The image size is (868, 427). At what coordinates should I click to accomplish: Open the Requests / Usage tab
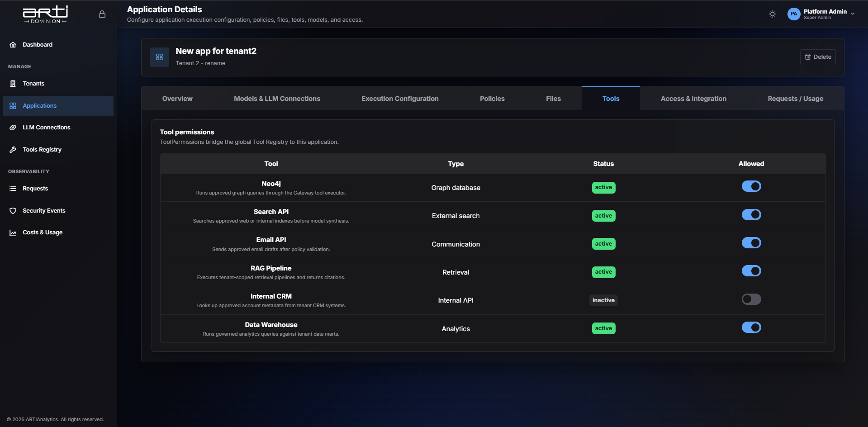pos(795,99)
